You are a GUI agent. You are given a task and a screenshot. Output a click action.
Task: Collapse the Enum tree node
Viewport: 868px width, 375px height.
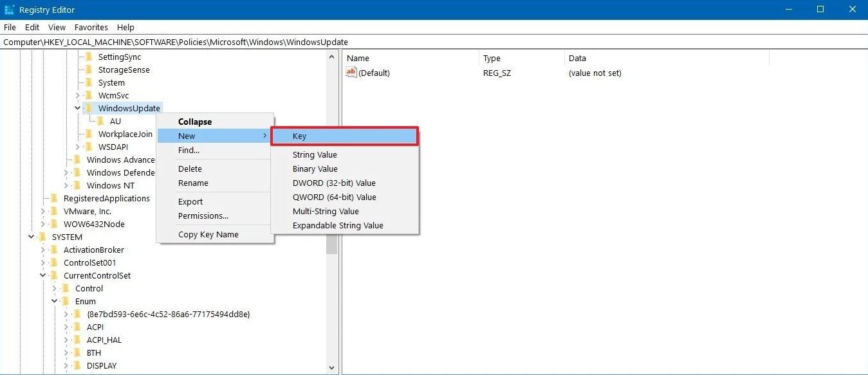54,301
